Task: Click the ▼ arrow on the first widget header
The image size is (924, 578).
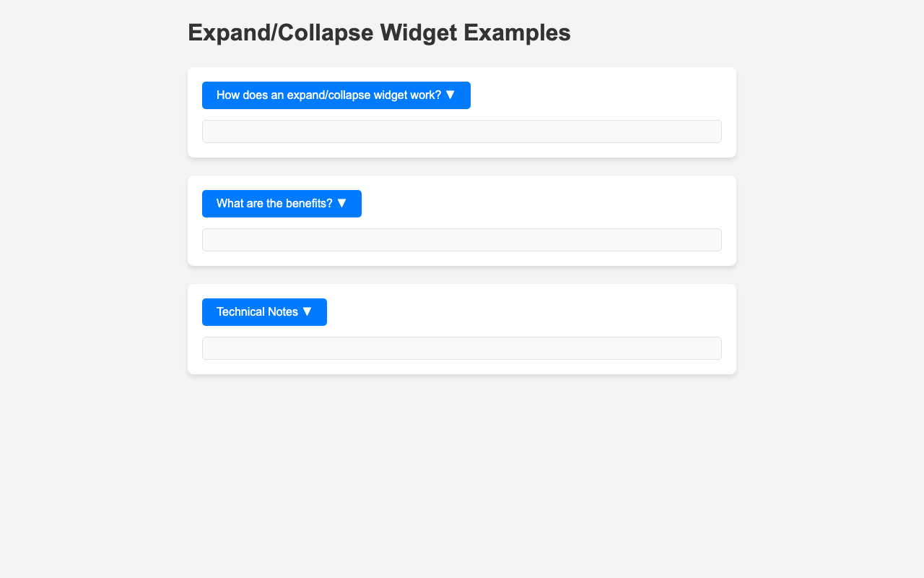Action: [x=449, y=95]
